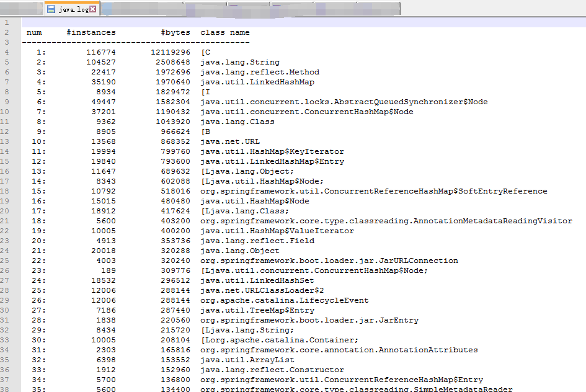Click 'java.util.LinkedHashMap$Entry' class name

[272, 161]
